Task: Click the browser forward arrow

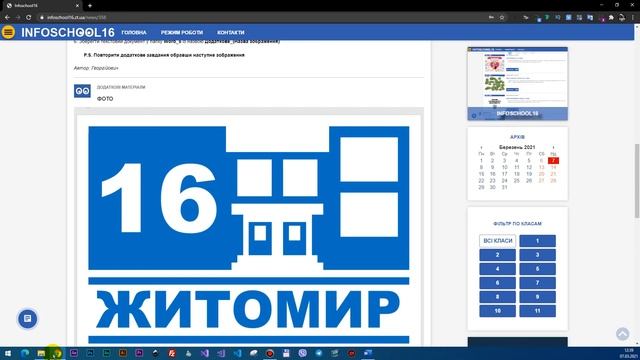Action: [18, 18]
